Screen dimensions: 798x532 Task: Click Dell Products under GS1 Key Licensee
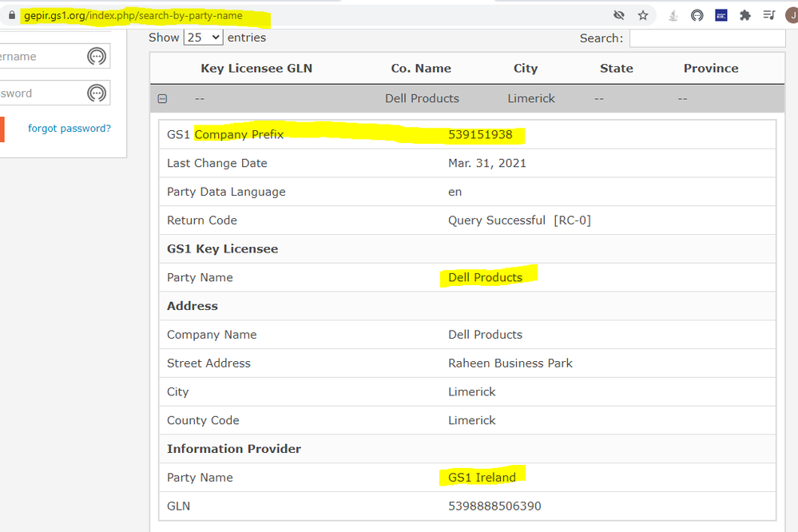tap(485, 277)
